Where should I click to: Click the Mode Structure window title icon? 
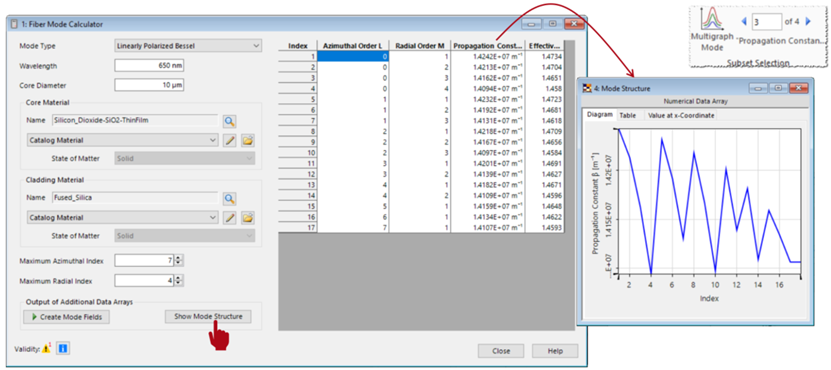[x=587, y=89]
